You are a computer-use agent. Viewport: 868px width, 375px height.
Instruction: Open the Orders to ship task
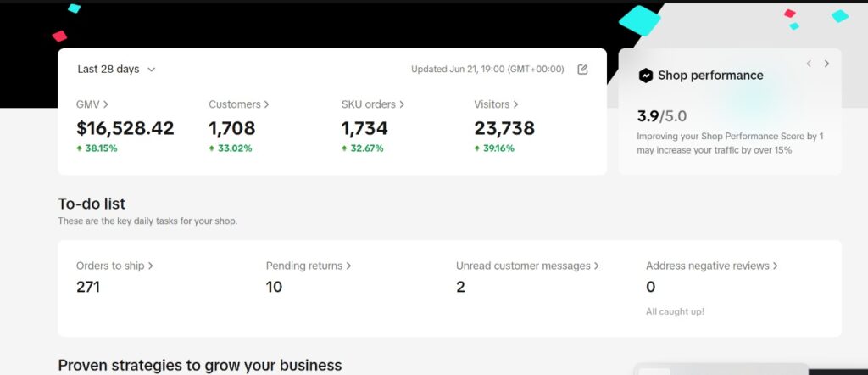pos(114,266)
